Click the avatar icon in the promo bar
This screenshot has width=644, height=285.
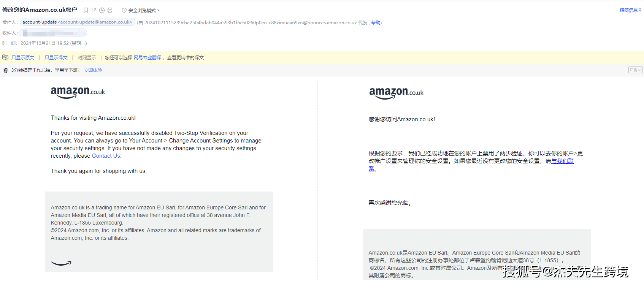coord(6,70)
